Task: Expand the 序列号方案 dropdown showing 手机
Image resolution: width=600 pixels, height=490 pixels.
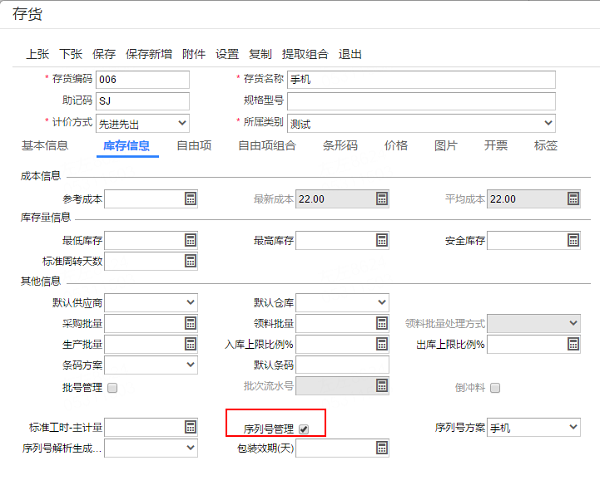Action: (533, 427)
